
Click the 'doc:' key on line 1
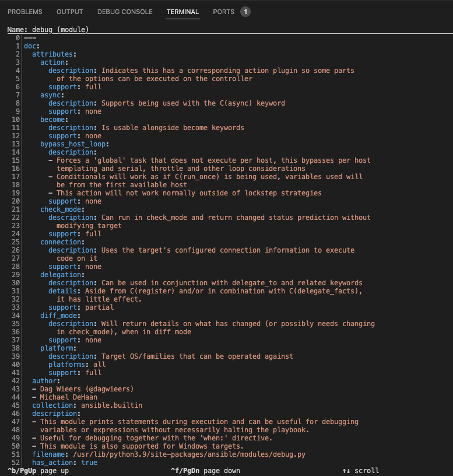coord(32,46)
